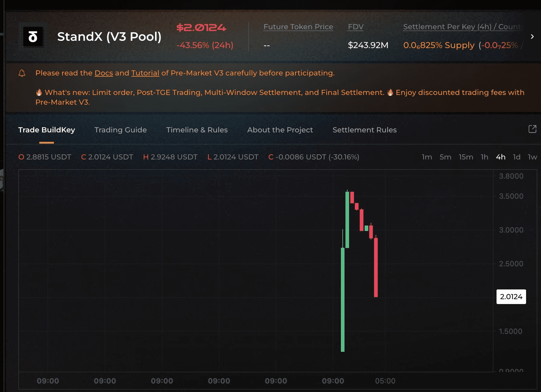The width and height of the screenshot is (541, 392).
Task: Click the 3.5000 price axis label
Action: click(x=511, y=196)
